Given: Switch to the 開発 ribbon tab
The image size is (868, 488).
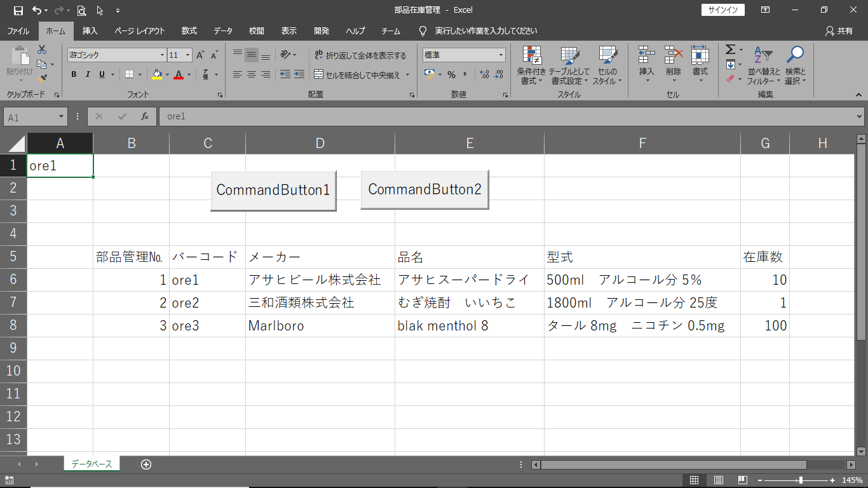Looking at the screenshot, I should pyautogui.click(x=322, y=30).
